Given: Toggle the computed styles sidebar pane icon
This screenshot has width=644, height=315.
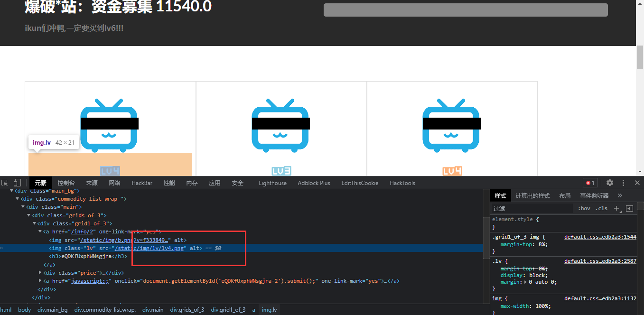Looking at the screenshot, I should tap(630, 208).
